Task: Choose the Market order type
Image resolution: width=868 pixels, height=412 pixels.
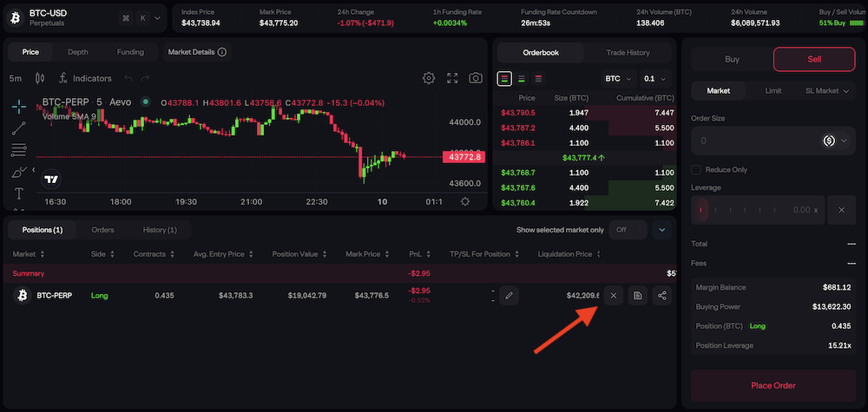Action: point(719,91)
